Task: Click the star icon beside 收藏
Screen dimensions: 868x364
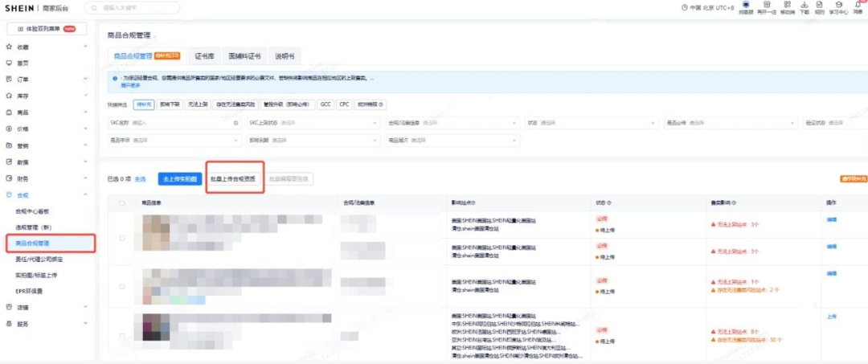Action: pos(9,47)
